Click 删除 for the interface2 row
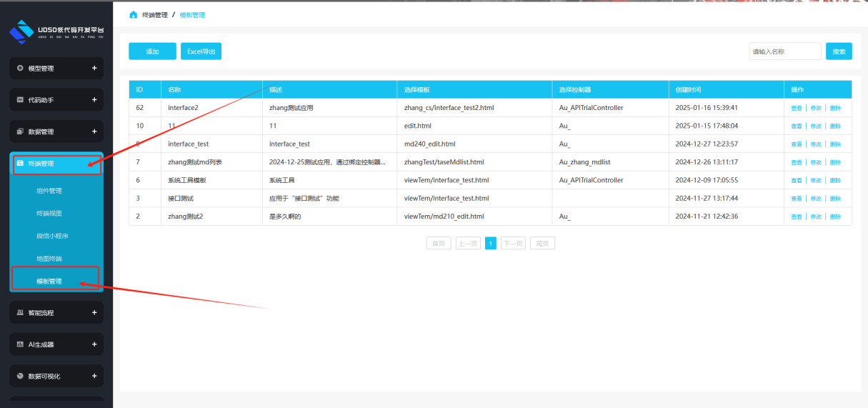868x408 pixels. (835, 108)
